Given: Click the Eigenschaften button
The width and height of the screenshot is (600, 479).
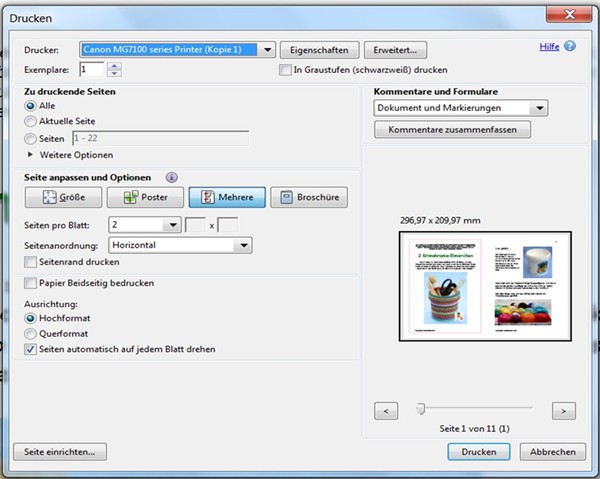Looking at the screenshot, I should pos(319,49).
